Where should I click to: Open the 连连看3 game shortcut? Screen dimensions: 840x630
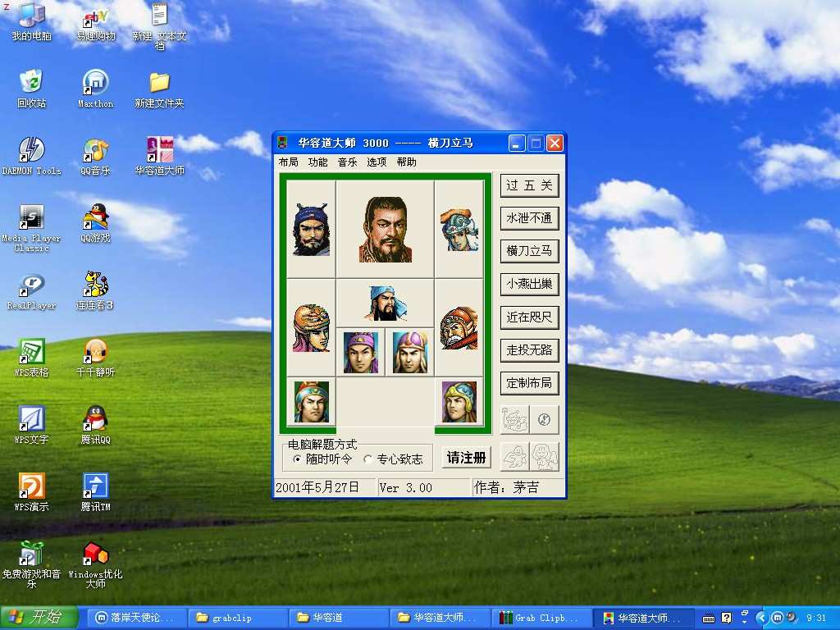(95, 291)
